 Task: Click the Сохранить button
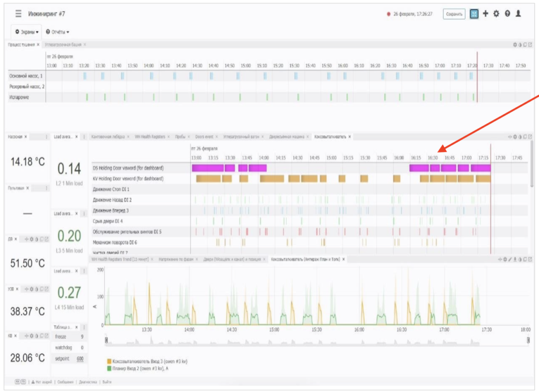coord(454,14)
